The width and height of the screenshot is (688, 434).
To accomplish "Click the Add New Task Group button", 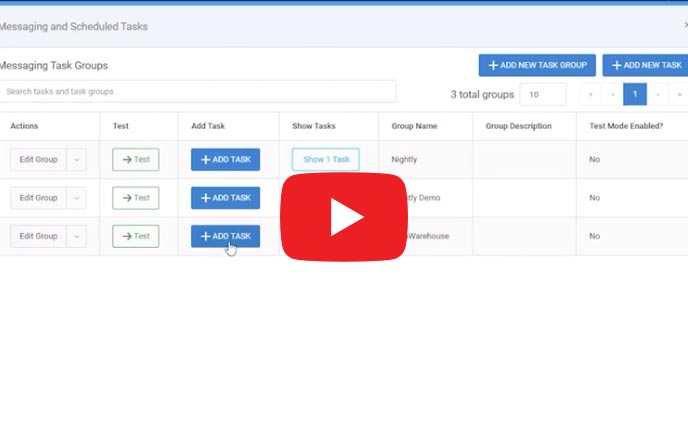I will 537,65.
